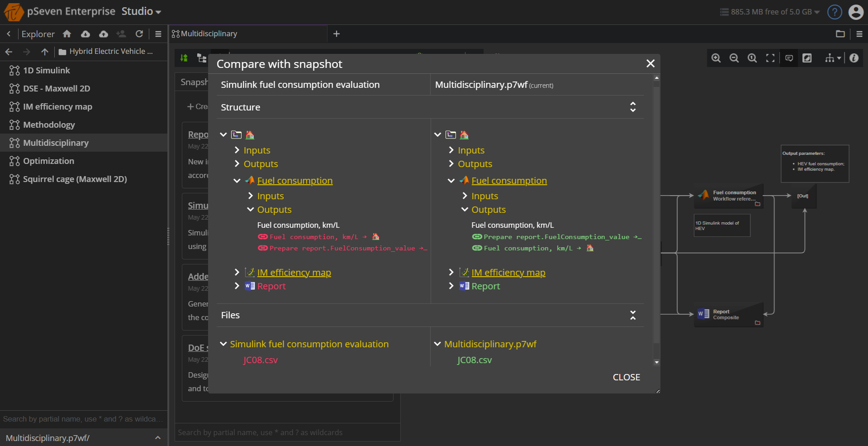Go up one folder level in Explorer
This screenshot has height=446, width=868.
44,52
